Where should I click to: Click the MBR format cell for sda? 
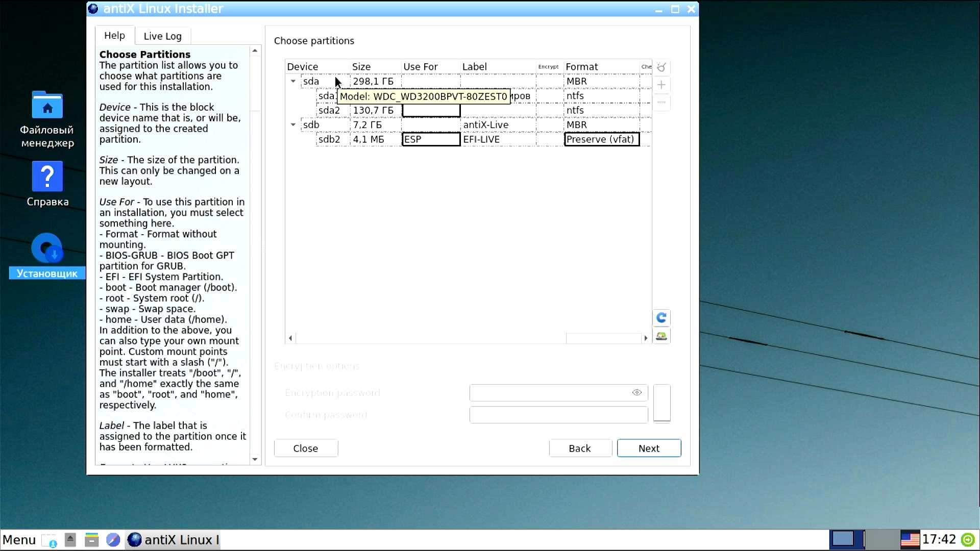tap(602, 81)
